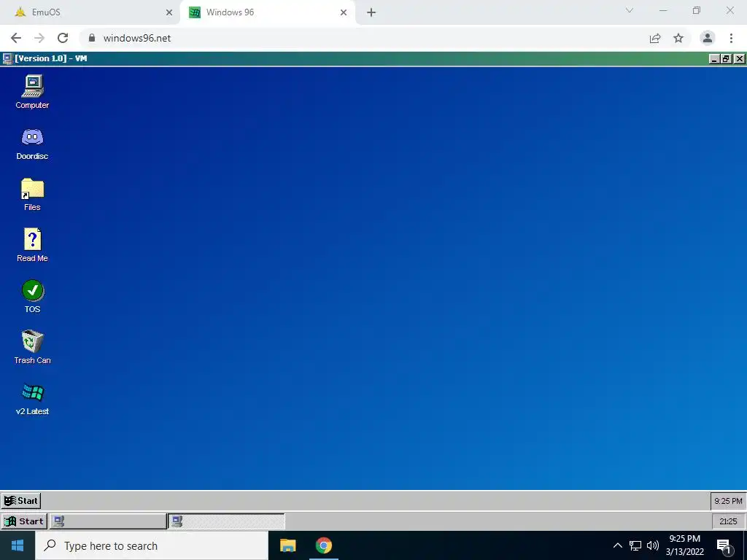Click the Chrome taskbar icon
Screen dimensions: 747x560
(323, 545)
